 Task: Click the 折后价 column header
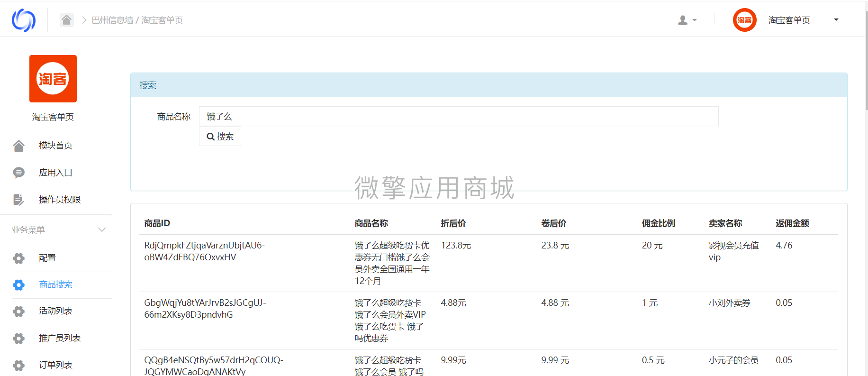point(453,223)
